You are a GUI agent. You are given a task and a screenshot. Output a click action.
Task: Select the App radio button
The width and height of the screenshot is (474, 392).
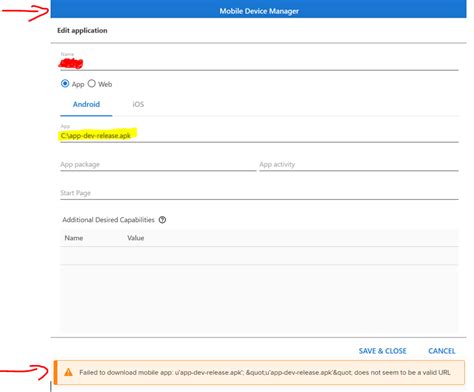[65, 83]
